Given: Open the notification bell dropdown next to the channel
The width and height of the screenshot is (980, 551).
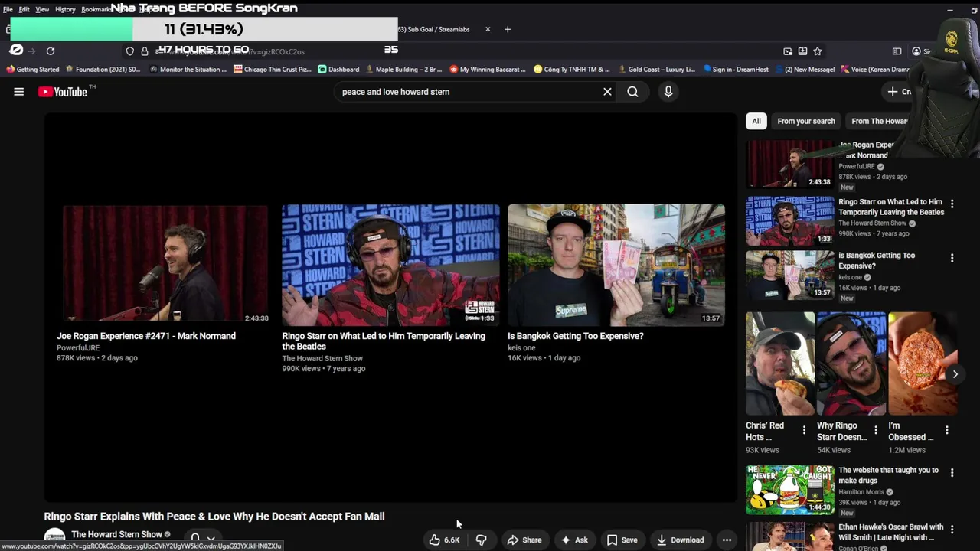Looking at the screenshot, I should [202, 539].
